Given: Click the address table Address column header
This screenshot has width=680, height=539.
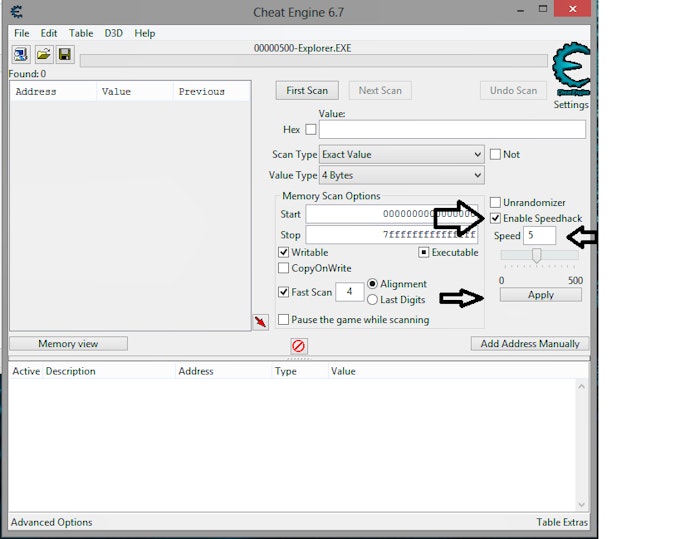Looking at the screenshot, I should point(223,371).
